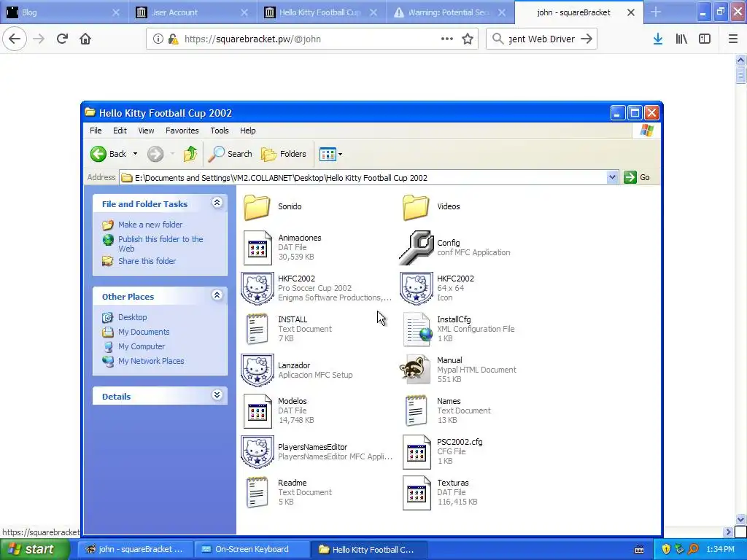The width and height of the screenshot is (747, 560).
Task: Toggle the Firefox sidebar icon
Action: [705, 39]
